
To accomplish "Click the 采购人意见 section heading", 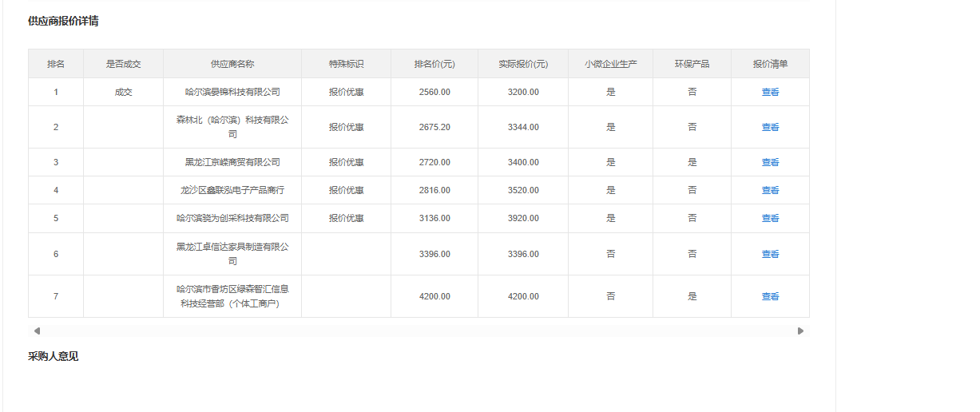I will coord(54,356).
